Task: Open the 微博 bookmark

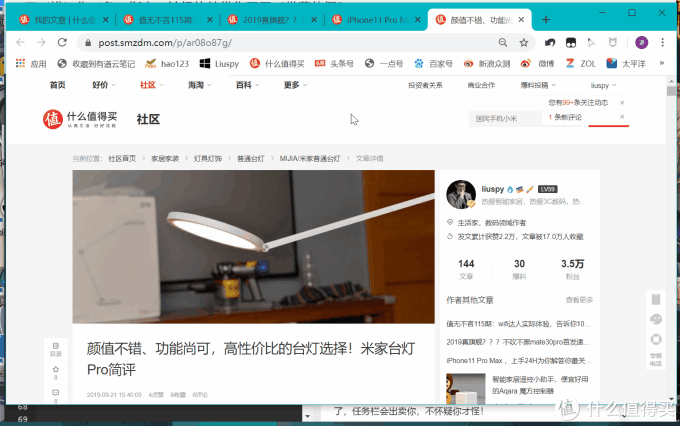Action: tap(537, 64)
